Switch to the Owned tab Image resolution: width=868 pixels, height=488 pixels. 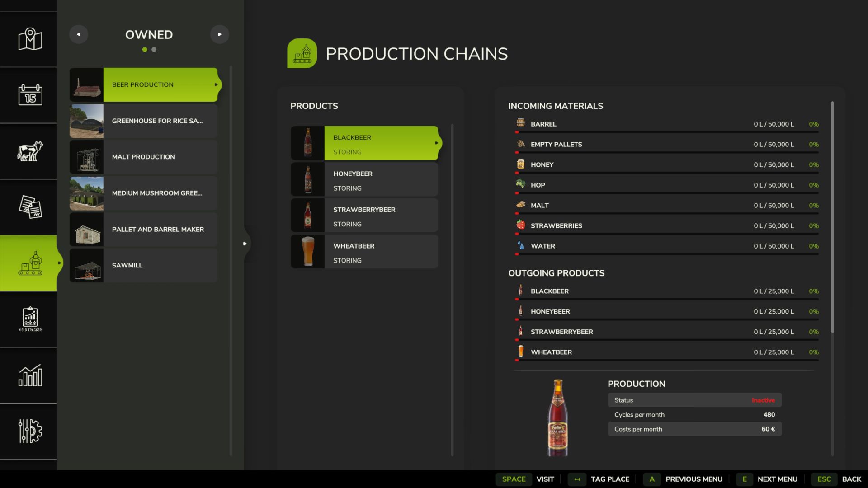tap(149, 34)
